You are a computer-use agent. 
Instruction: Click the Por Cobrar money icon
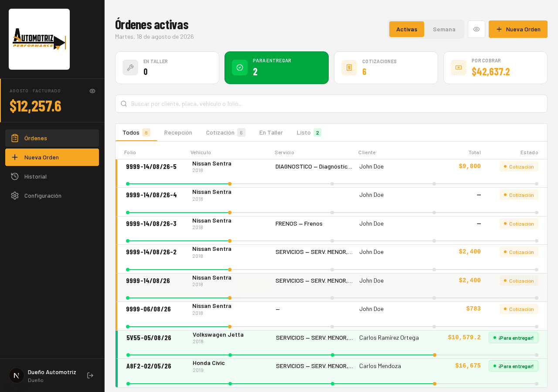click(x=459, y=68)
